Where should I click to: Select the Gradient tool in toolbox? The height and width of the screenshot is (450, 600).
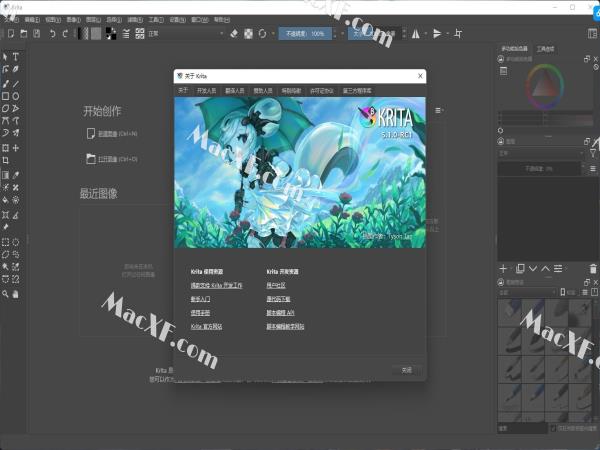[x=5, y=175]
